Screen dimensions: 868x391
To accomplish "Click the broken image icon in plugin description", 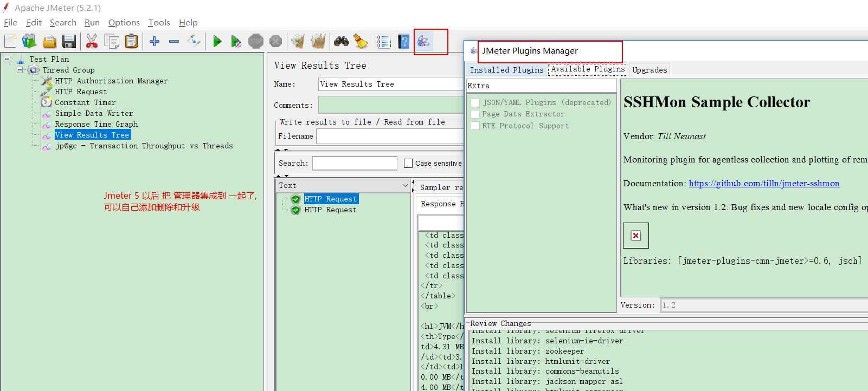I will click(636, 236).
